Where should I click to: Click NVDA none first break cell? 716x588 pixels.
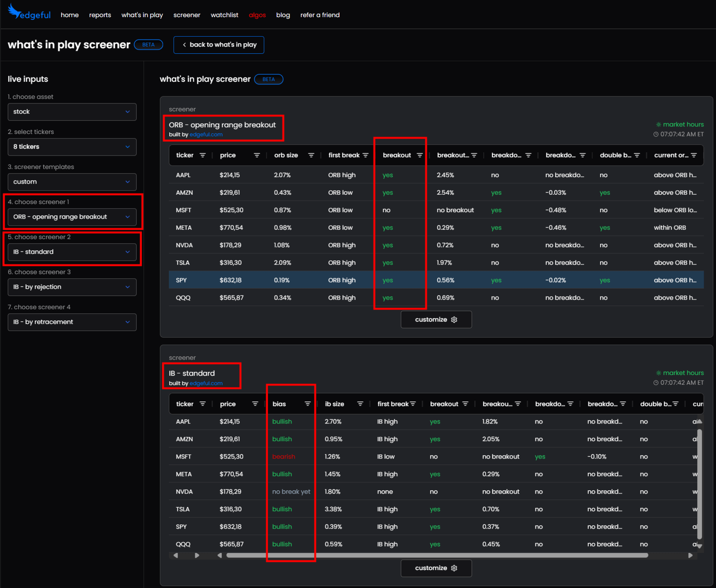(385, 491)
